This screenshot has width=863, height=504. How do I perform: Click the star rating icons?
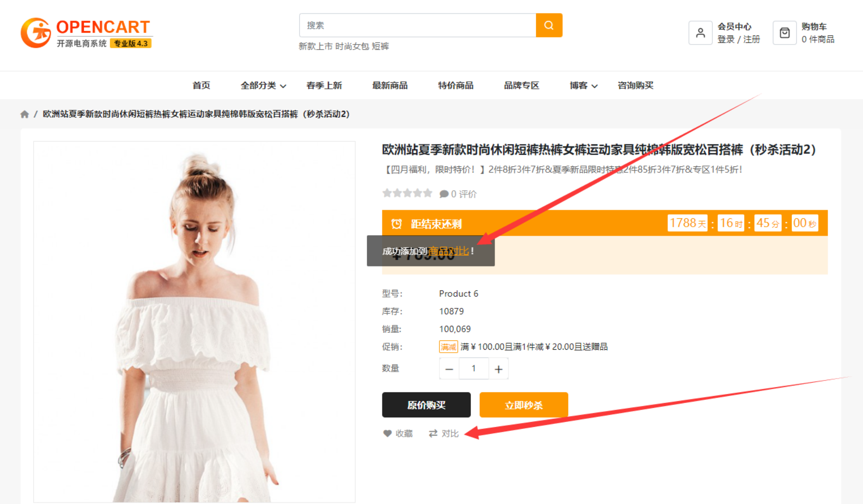(x=407, y=193)
